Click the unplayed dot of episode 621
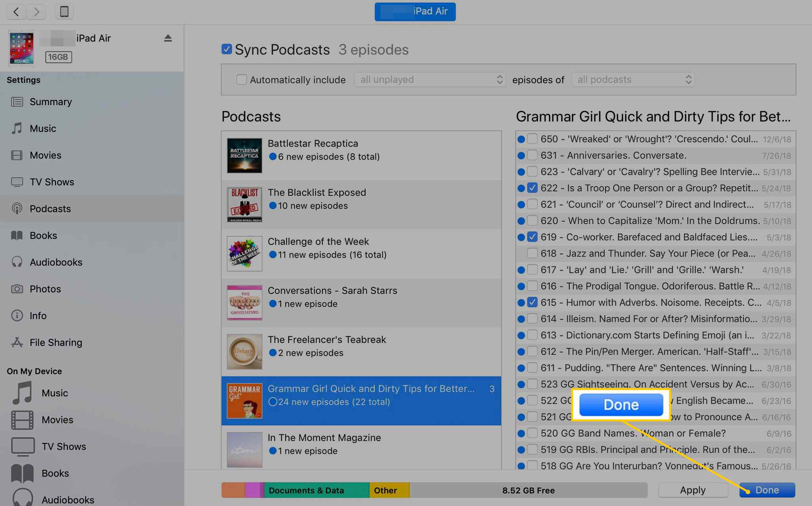The image size is (812, 506). (x=521, y=204)
